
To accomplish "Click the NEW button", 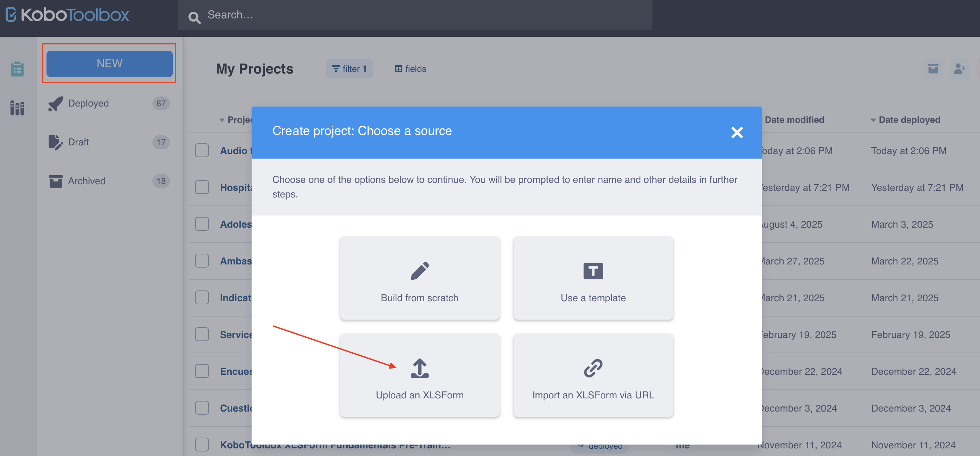I will point(109,63).
